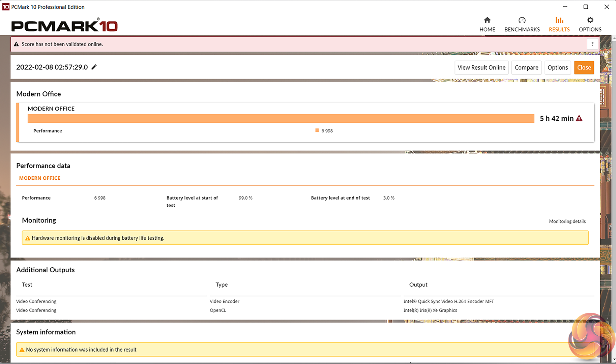Image resolution: width=616 pixels, height=364 pixels.
Task: Click the Battery level at end of test label
Action: click(341, 198)
